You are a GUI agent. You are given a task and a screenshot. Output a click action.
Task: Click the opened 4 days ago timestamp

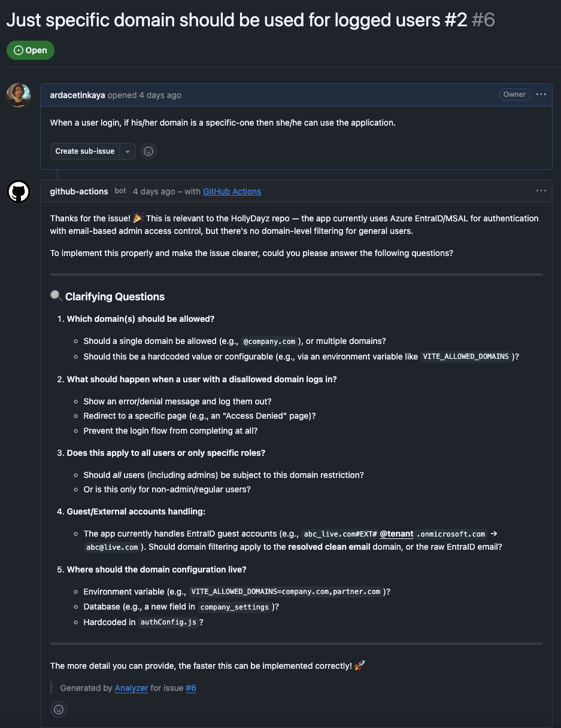click(160, 95)
